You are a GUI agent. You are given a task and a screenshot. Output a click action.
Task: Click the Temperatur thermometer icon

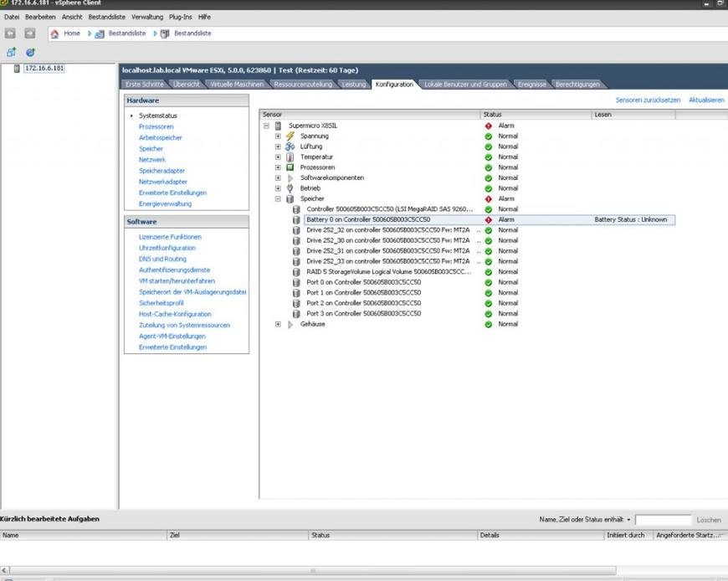pos(290,157)
